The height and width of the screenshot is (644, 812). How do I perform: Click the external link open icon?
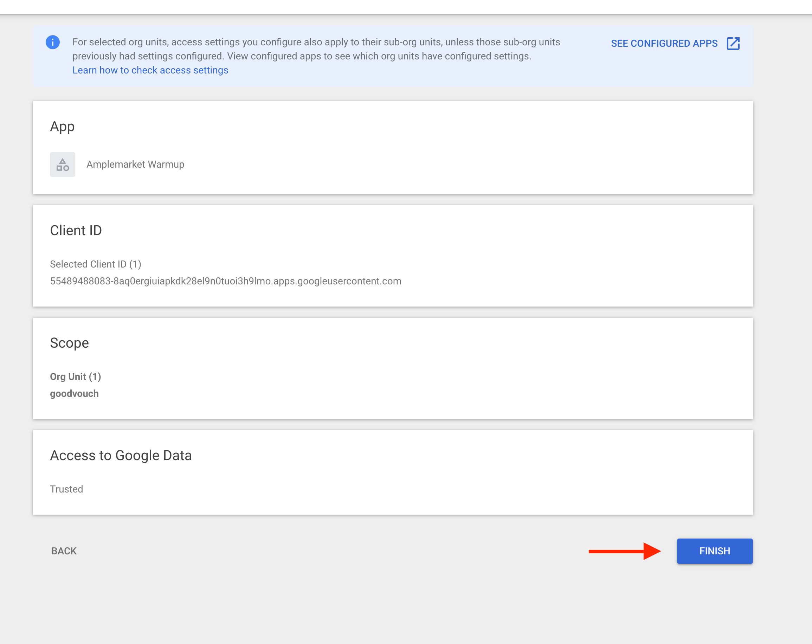pyautogui.click(x=733, y=43)
